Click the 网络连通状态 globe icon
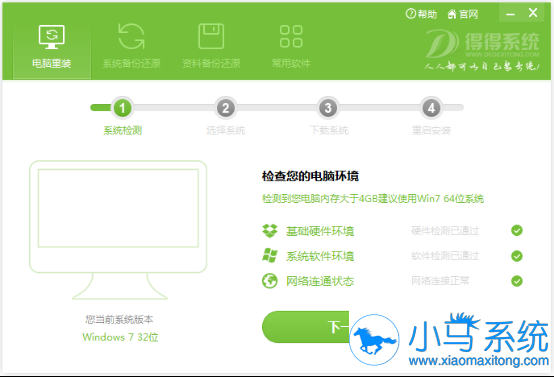 click(x=270, y=281)
